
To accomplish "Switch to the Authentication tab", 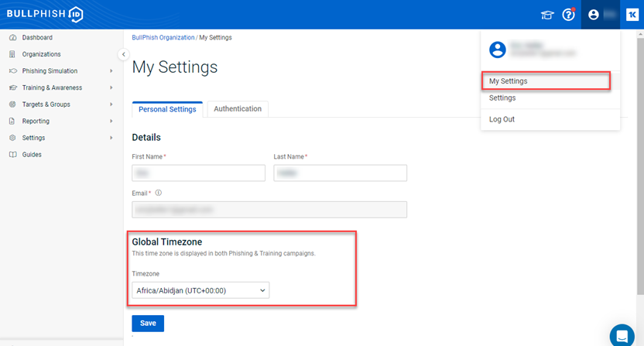I will coord(238,109).
